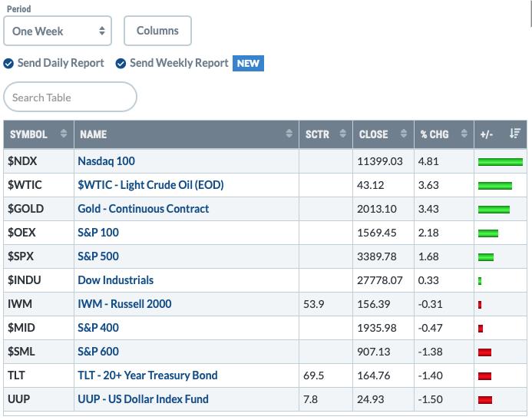532x420 pixels.
Task: Click the SCTR value 53.9
Action: click(x=313, y=304)
